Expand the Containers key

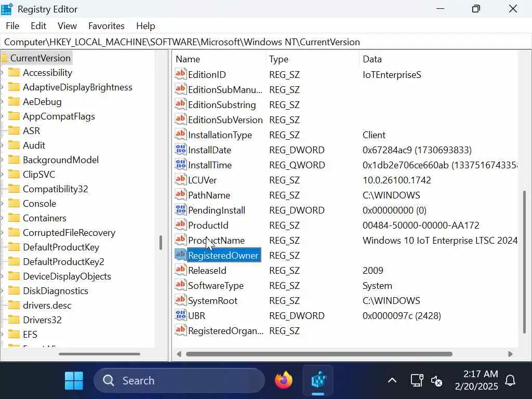tap(3, 218)
